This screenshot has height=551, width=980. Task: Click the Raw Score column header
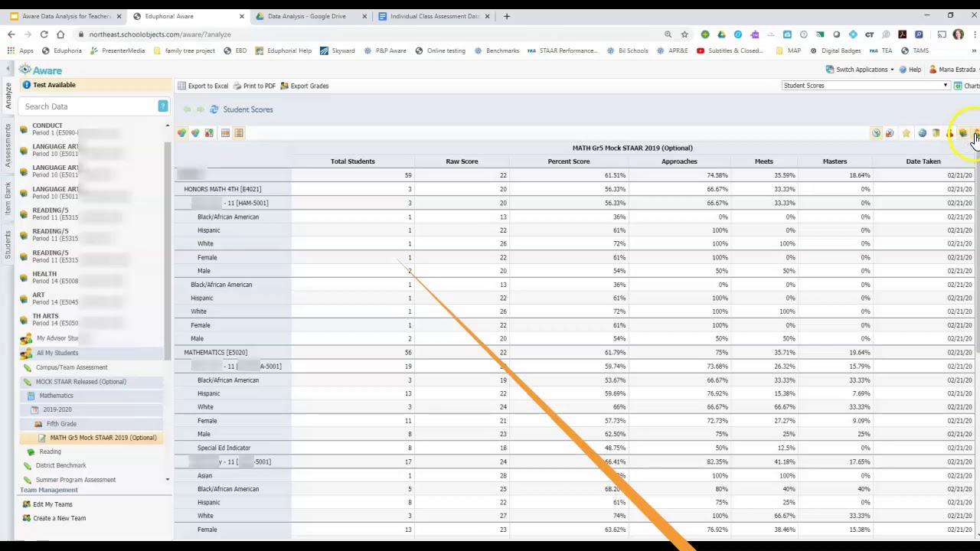point(462,161)
